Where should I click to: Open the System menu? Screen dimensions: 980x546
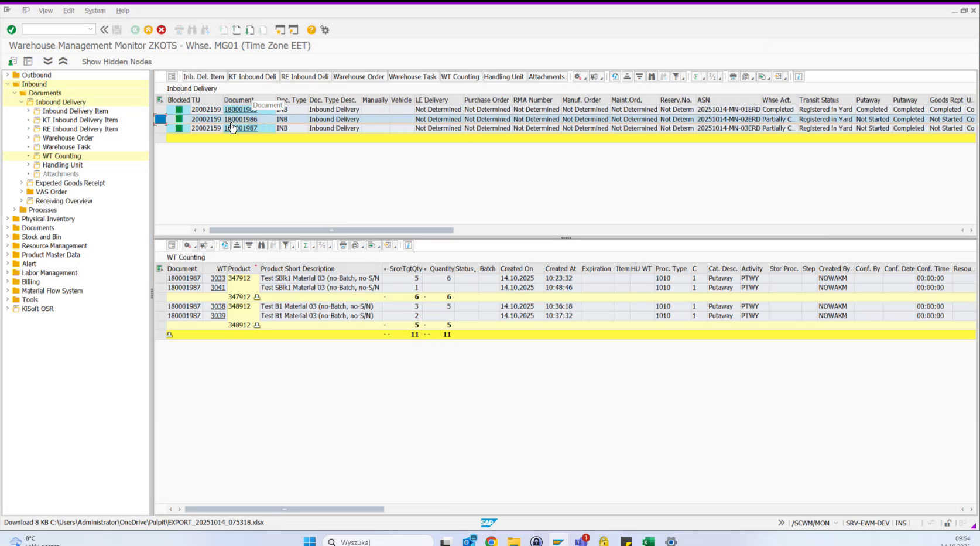click(x=95, y=10)
